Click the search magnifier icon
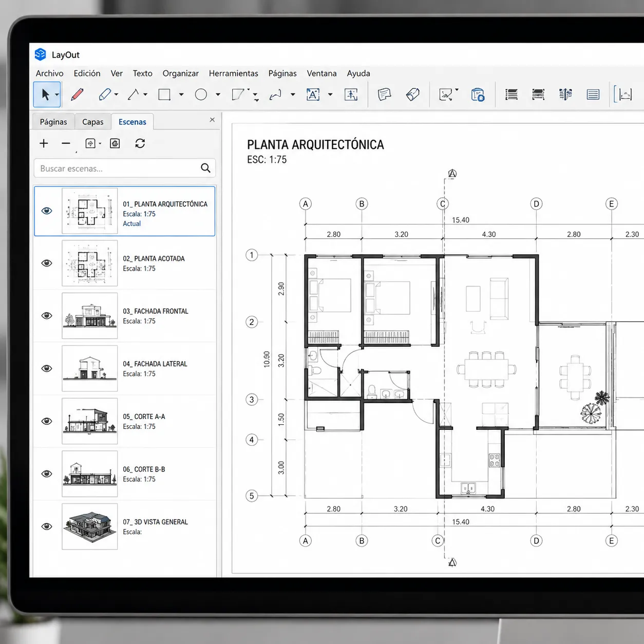This screenshot has width=644, height=644. coord(205,168)
